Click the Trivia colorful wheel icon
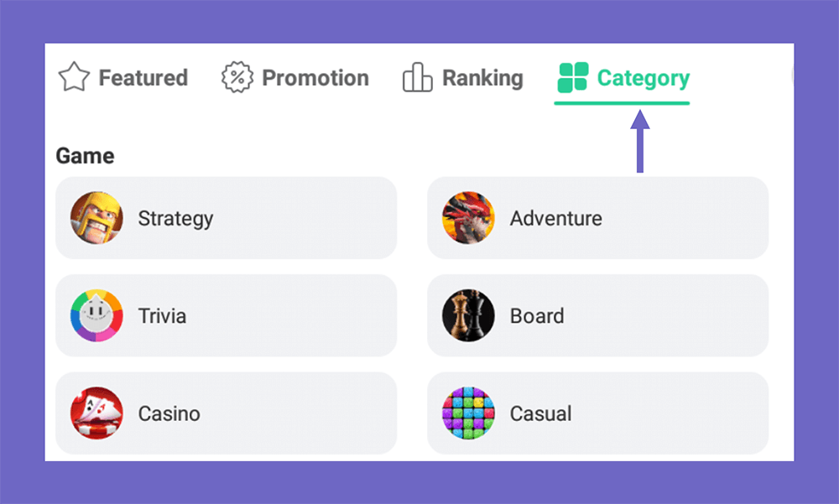The height and width of the screenshot is (504, 839). tap(96, 315)
